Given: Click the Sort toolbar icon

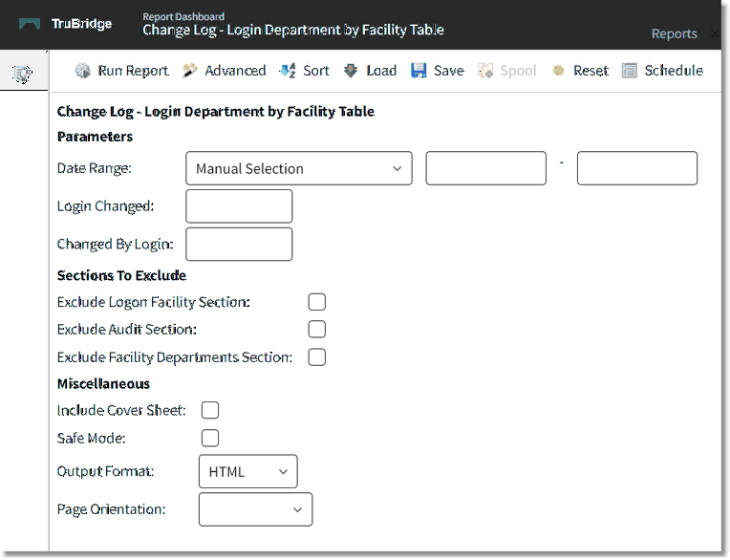Looking at the screenshot, I should pos(288,71).
